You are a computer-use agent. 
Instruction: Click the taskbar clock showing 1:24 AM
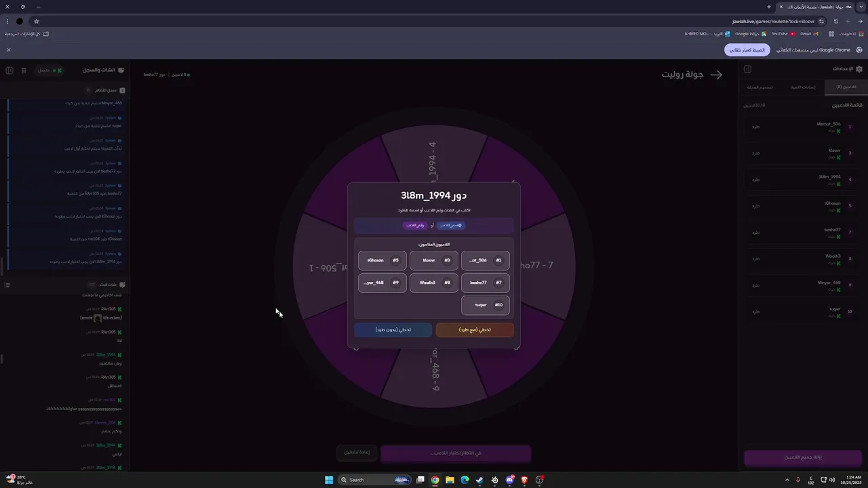pyautogui.click(x=850, y=480)
